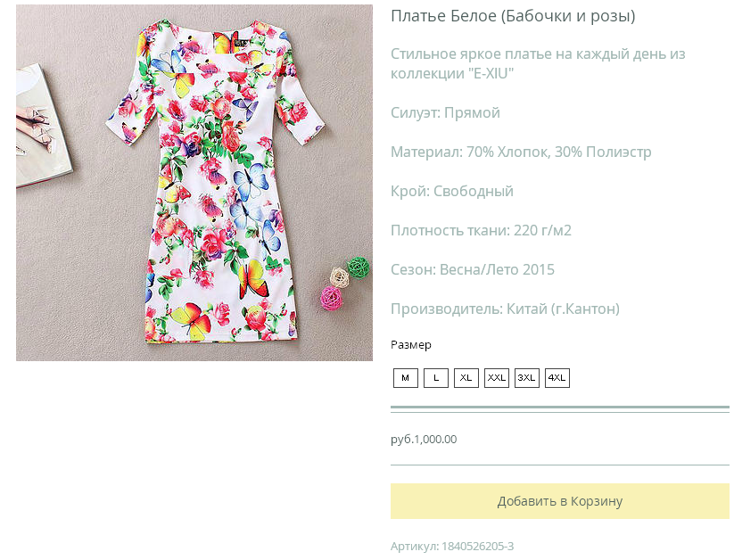The height and width of the screenshot is (560, 734).
Task: Select size L
Action: (436, 378)
